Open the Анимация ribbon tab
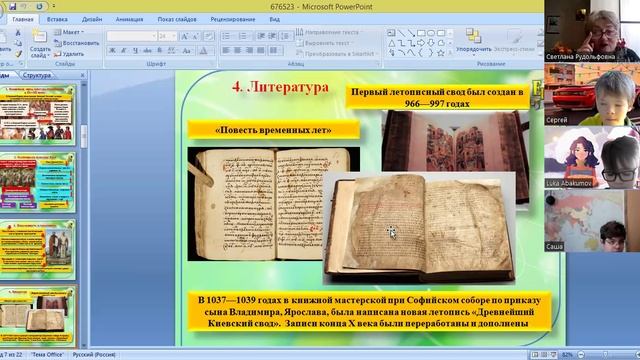The height and width of the screenshot is (360, 640). coord(129,19)
